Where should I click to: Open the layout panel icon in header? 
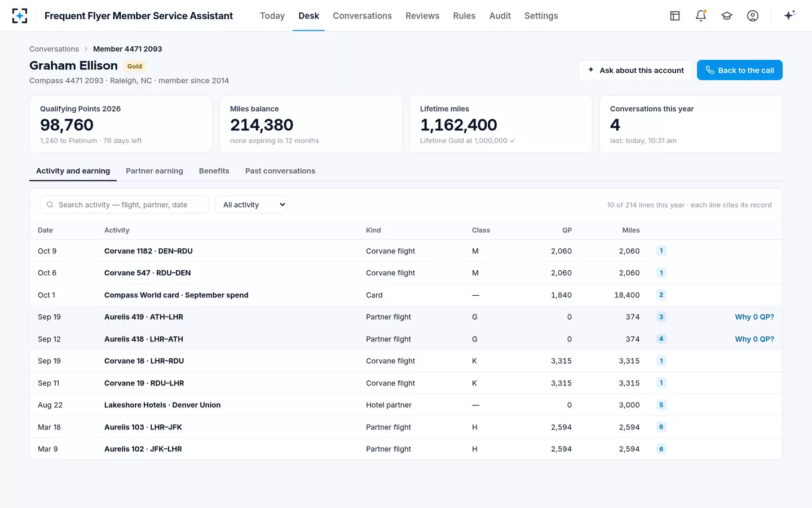(675, 16)
